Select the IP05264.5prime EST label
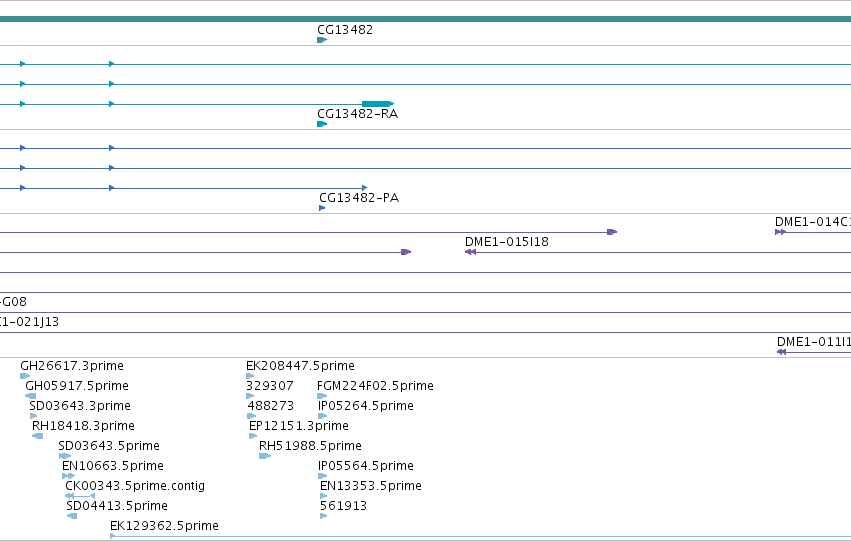 click(365, 406)
